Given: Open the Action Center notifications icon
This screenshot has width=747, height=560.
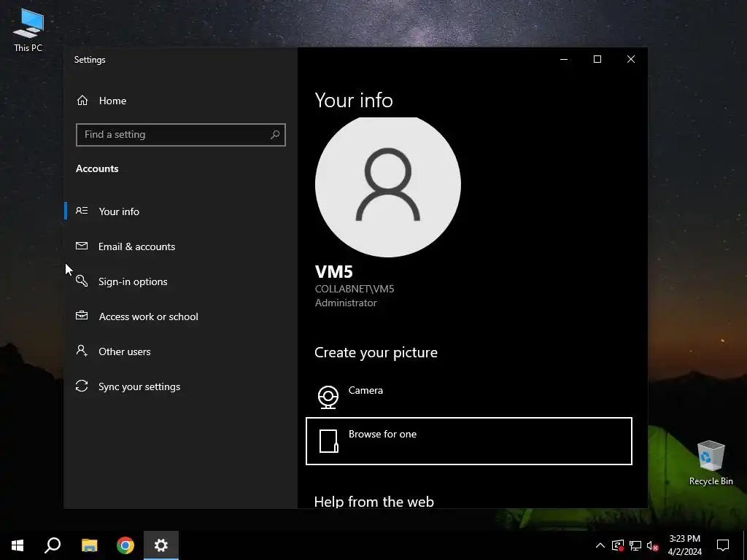Looking at the screenshot, I should click(x=723, y=545).
